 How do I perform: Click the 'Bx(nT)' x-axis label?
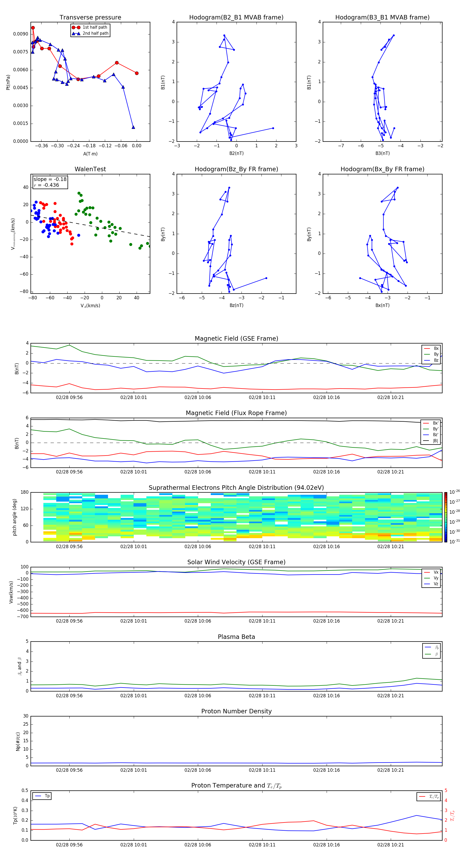point(382,305)
